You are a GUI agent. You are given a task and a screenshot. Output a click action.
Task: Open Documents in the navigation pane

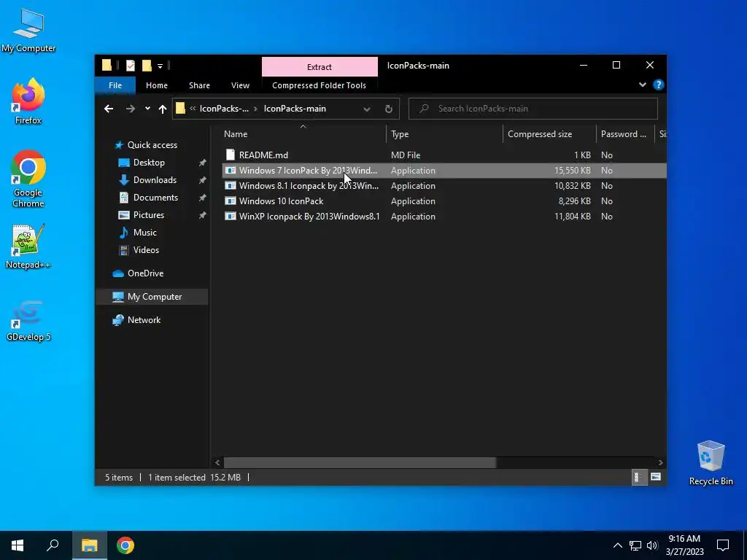pos(155,197)
